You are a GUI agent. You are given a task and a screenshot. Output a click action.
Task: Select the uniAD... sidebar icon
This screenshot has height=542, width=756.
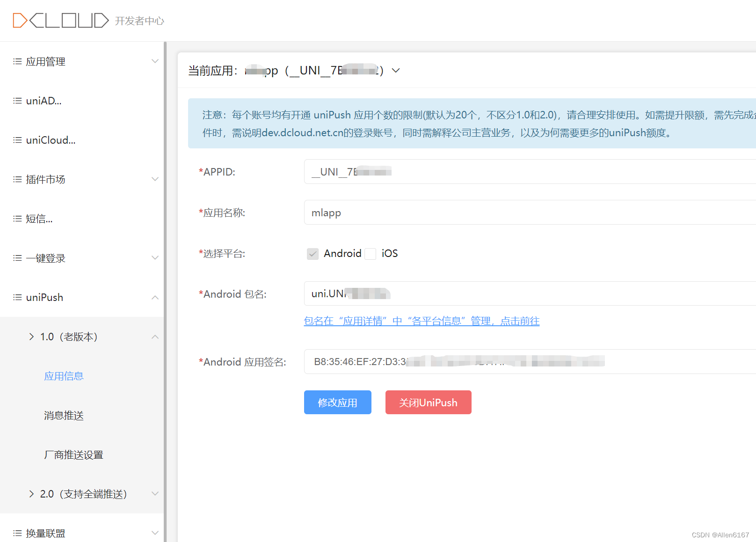pos(16,101)
